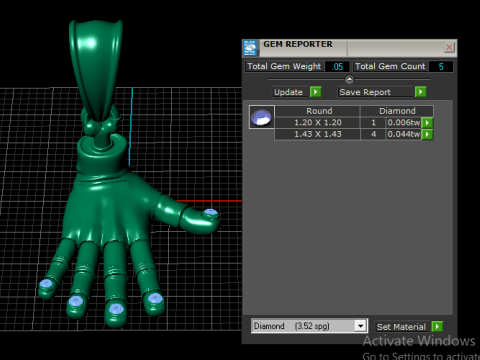This screenshot has width=480, height=360.
Task: Select the 1.20 X 1.20 gem row
Action: click(318, 123)
